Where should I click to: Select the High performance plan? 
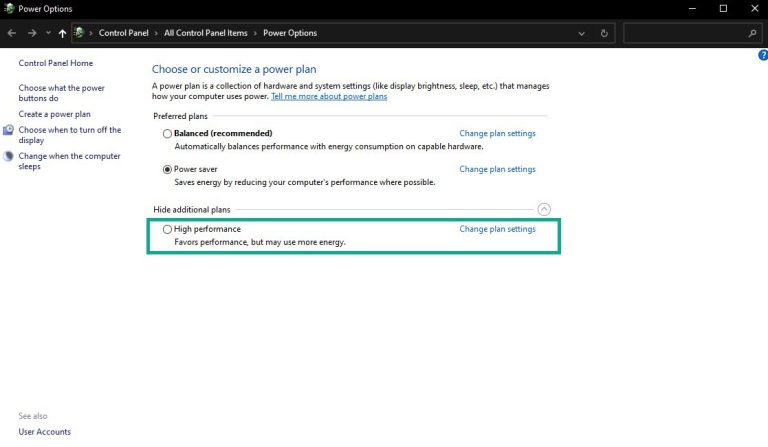click(167, 229)
